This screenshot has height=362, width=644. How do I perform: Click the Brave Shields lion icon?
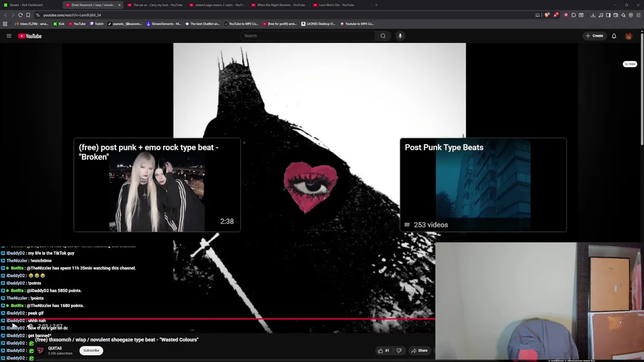click(547, 15)
